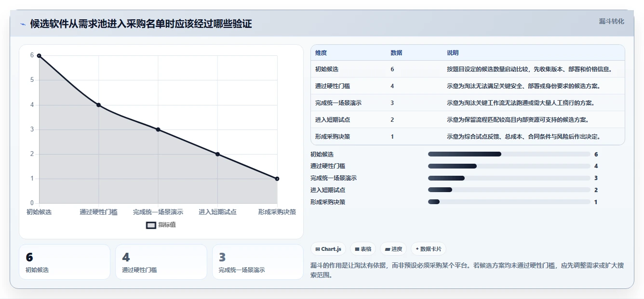
Task: Click the note beginning 漏斗的作用是让淘汰有依据
Action: click(x=467, y=271)
